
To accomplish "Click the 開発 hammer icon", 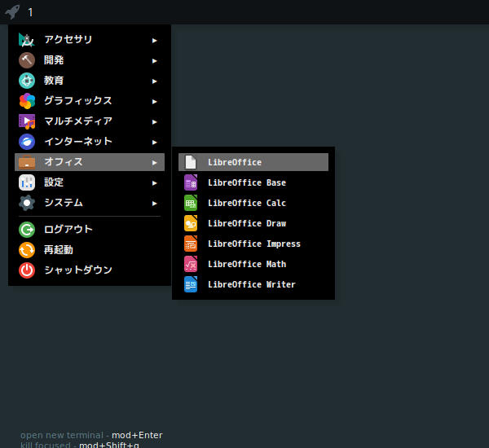I will click(x=27, y=60).
